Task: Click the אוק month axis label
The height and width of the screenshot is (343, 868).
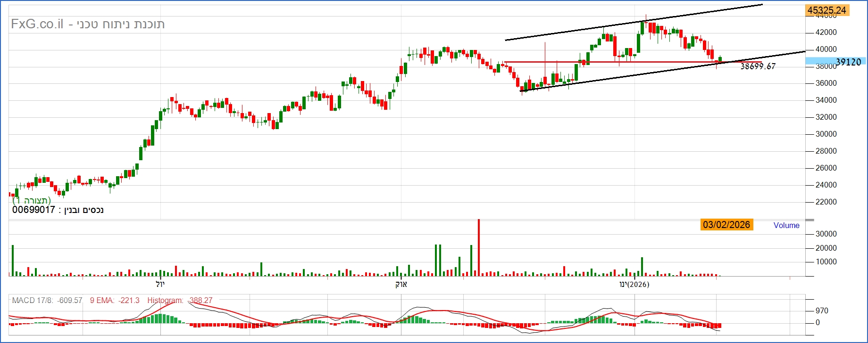Action: [x=401, y=284]
